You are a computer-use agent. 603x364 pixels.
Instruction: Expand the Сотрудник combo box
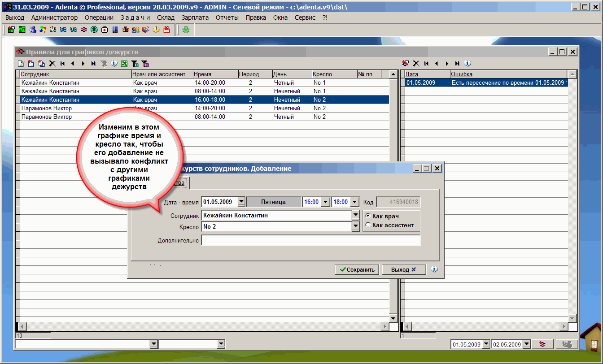point(355,216)
